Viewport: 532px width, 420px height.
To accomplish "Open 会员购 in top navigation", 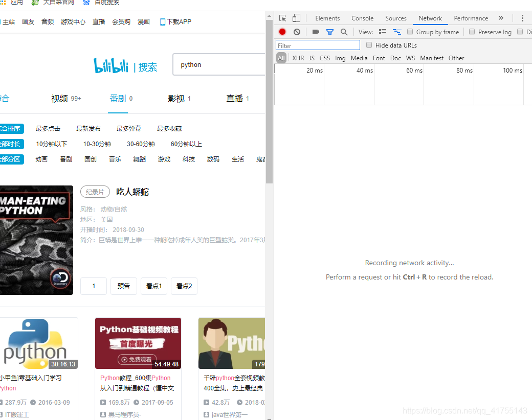I will [x=121, y=21].
